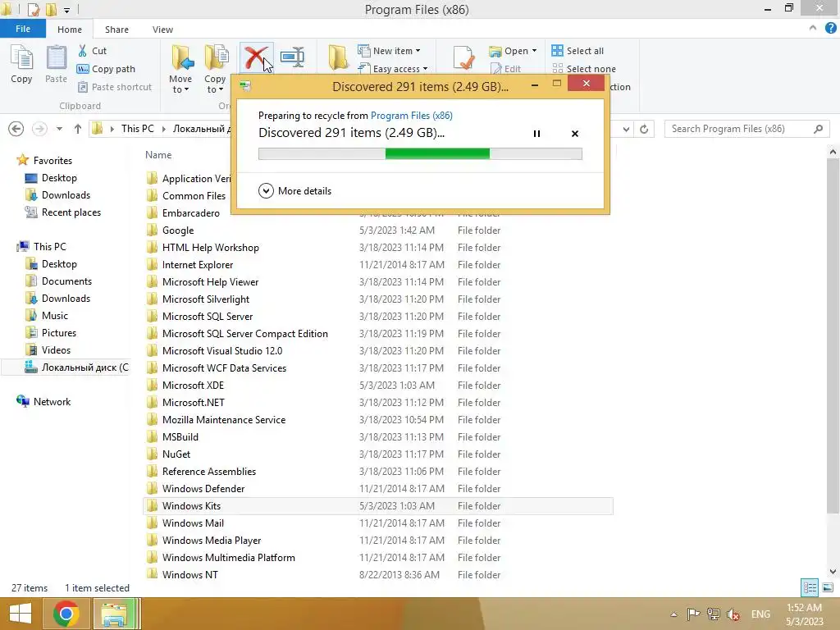The height and width of the screenshot is (630, 840).
Task: Click the Rename icon in ribbon
Action: pos(293,57)
